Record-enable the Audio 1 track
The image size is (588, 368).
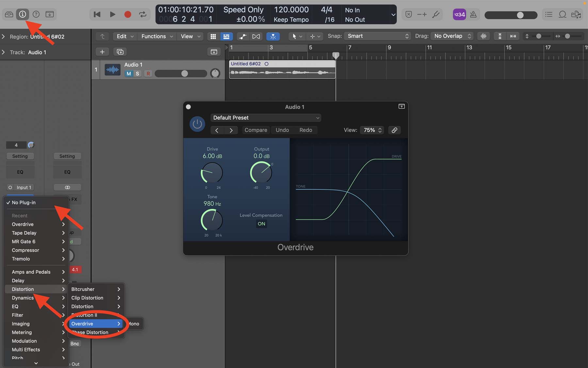click(x=148, y=74)
